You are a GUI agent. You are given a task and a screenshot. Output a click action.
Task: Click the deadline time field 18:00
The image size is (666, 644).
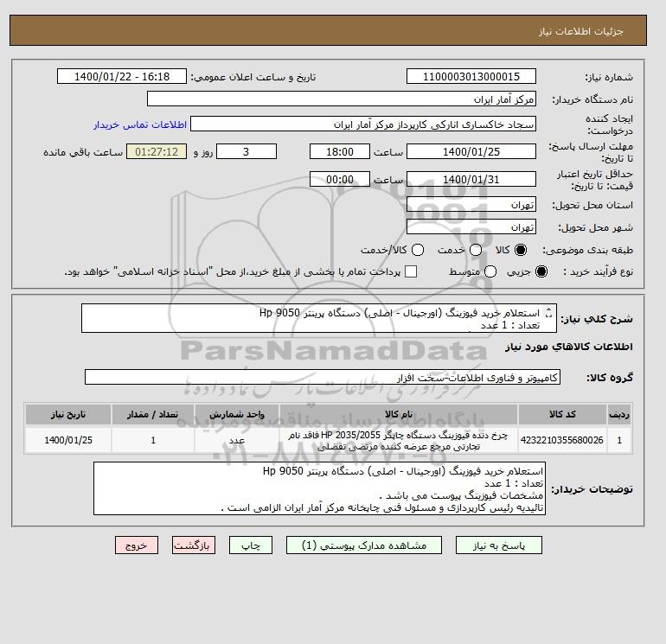tap(340, 151)
